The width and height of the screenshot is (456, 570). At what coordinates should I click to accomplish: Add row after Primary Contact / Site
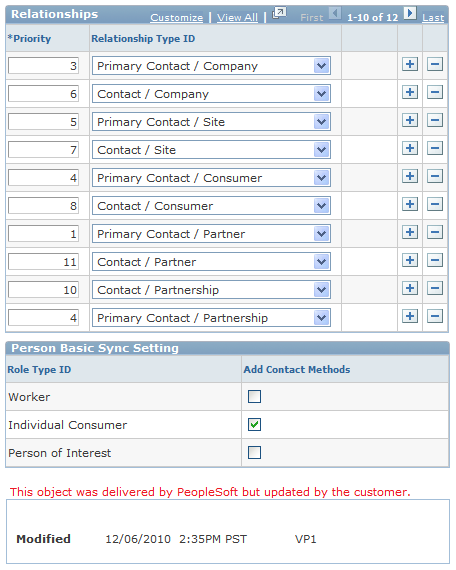point(410,120)
